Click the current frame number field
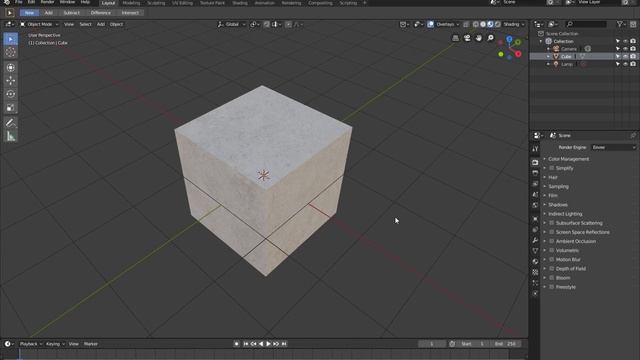 pyautogui.click(x=432, y=344)
